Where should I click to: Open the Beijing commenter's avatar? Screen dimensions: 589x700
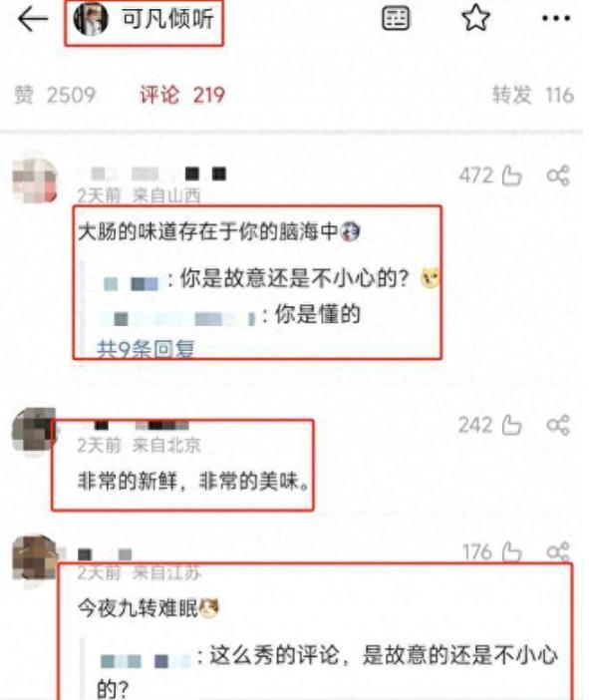coord(35,430)
